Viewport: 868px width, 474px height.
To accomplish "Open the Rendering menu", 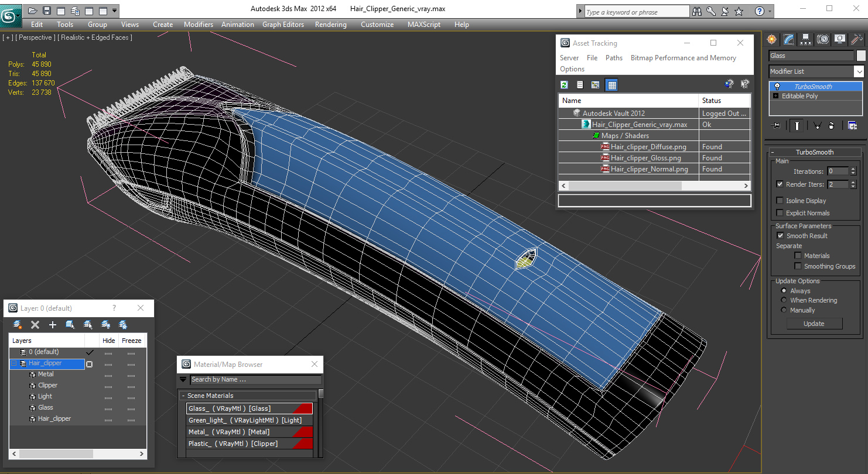I will click(330, 25).
